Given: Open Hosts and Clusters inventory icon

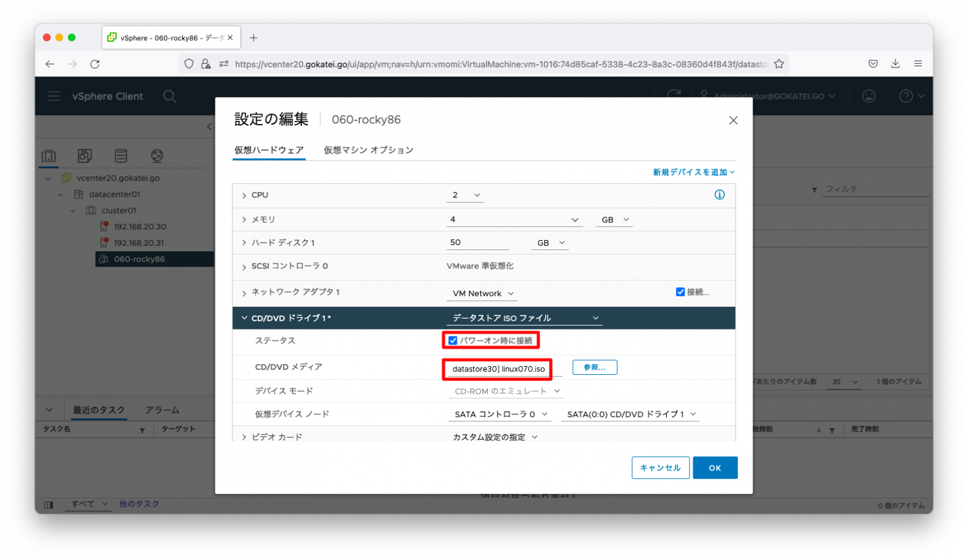Looking at the screenshot, I should coord(49,156).
